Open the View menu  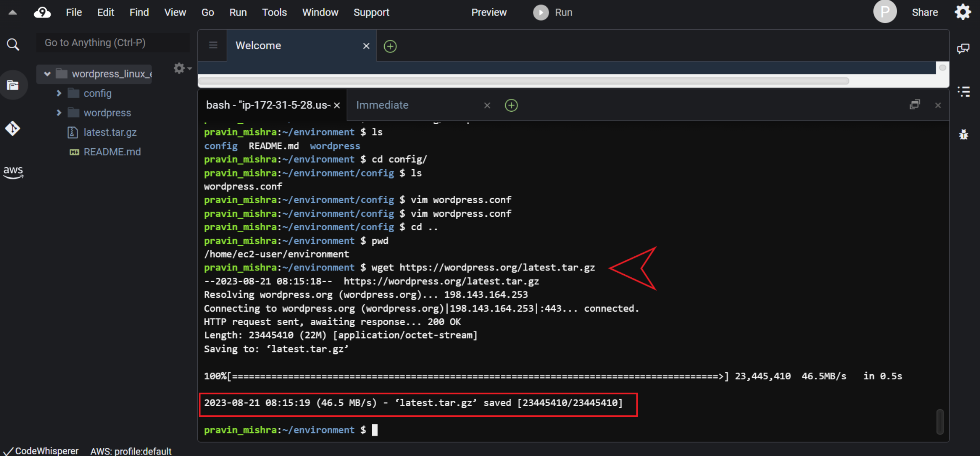click(175, 12)
